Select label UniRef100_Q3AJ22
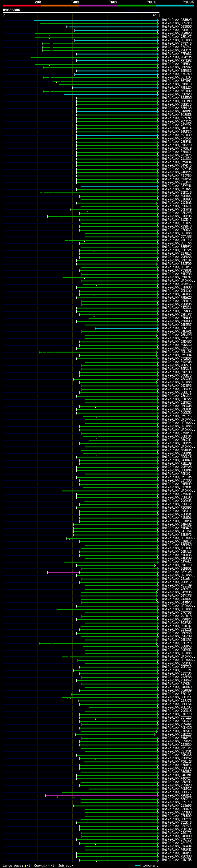This screenshot has height=868, width=197. pyautogui.click(x=177, y=396)
